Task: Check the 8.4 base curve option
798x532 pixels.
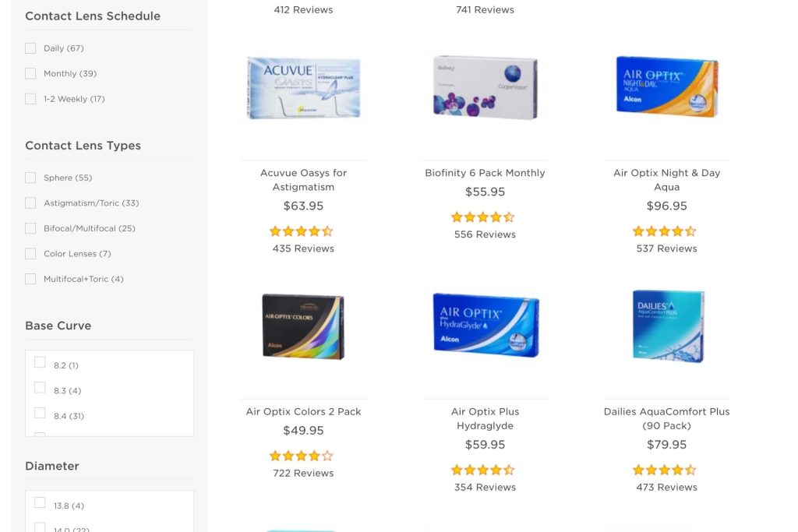Action: click(40, 413)
